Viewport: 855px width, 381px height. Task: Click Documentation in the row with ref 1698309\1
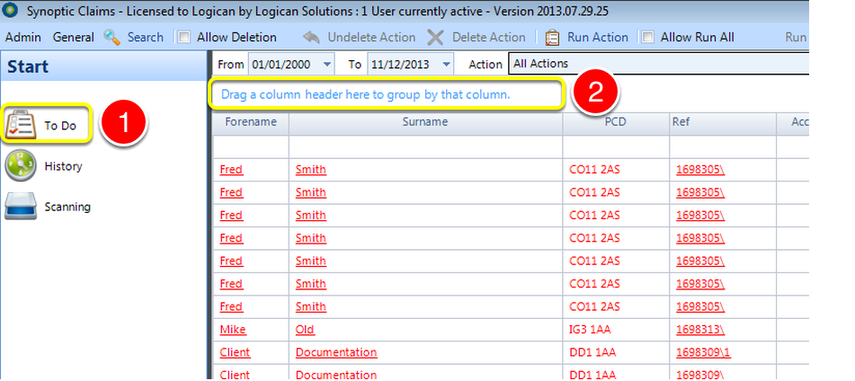click(x=336, y=353)
